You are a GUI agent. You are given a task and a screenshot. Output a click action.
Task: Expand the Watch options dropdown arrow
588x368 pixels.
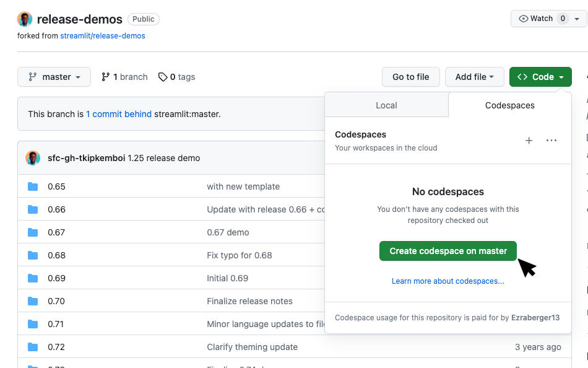pos(577,19)
